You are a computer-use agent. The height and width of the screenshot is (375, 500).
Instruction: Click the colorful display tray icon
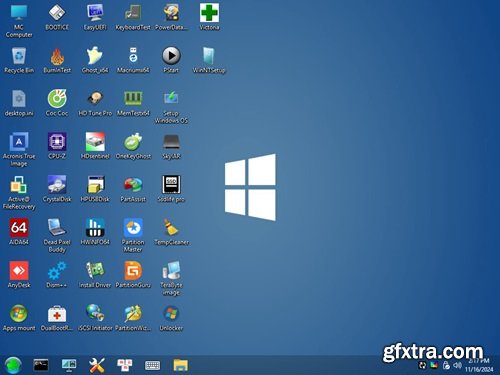tap(434, 365)
